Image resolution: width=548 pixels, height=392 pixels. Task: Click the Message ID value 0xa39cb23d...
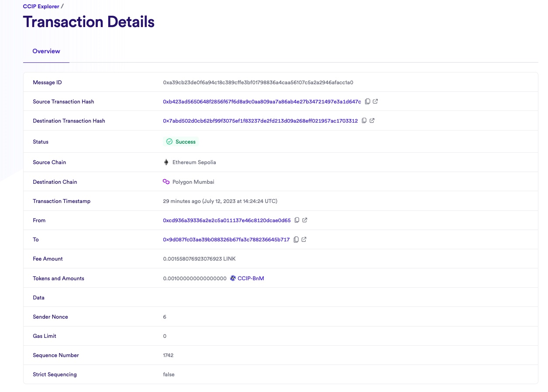pos(258,83)
